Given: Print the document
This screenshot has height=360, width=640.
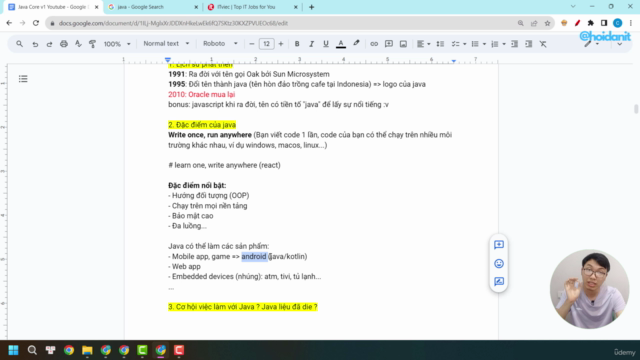Looking at the screenshot, I should tap(64, 44).
